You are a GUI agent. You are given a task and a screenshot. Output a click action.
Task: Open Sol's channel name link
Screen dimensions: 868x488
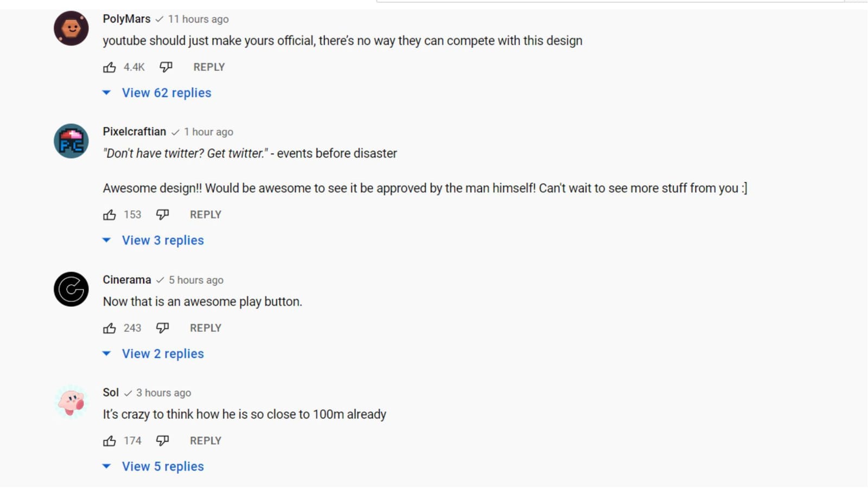(x=111, y=393)
